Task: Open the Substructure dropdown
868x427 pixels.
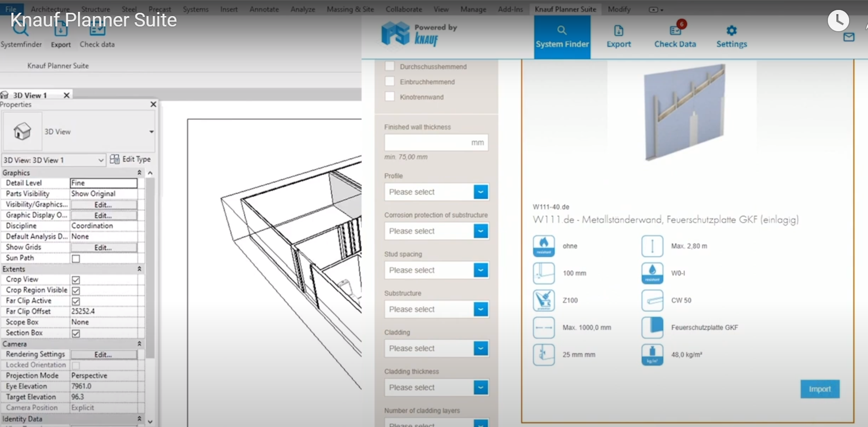Action: click(x=437, y=309)
